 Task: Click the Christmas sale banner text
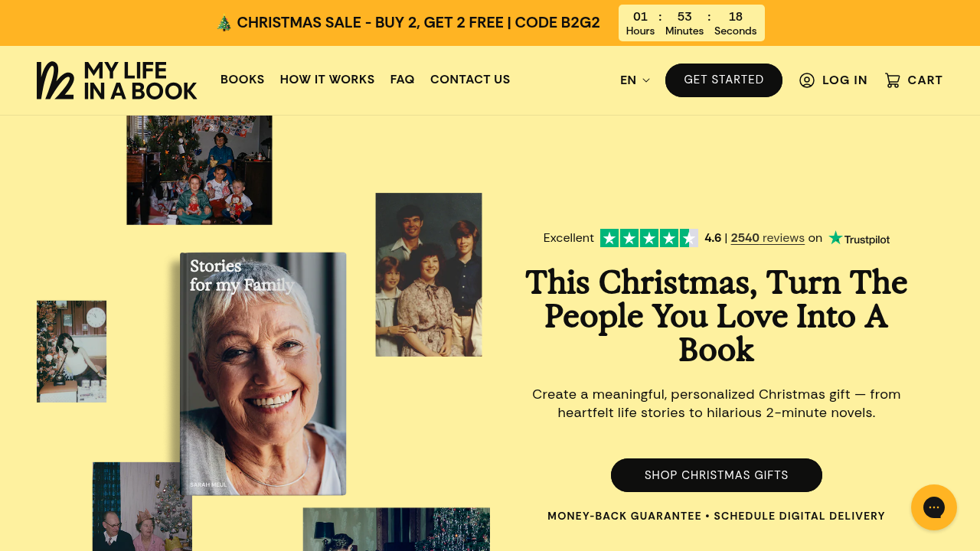tap(419, 23)
